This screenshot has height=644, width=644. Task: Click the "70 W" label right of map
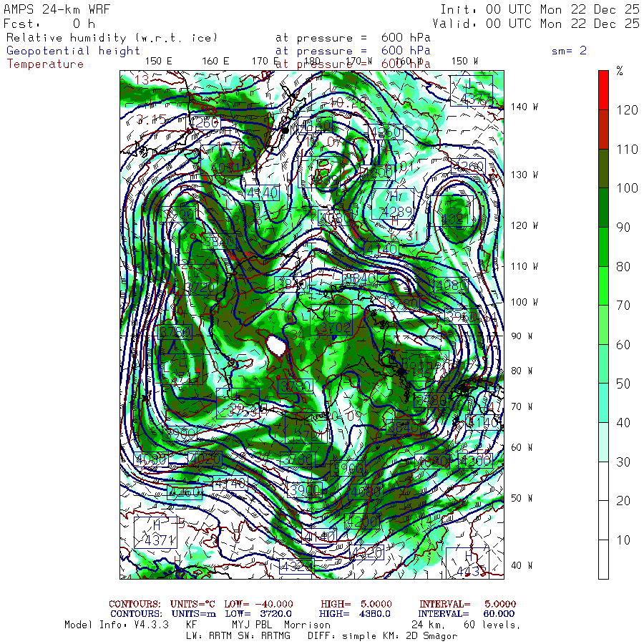click(x=522, y=406)
